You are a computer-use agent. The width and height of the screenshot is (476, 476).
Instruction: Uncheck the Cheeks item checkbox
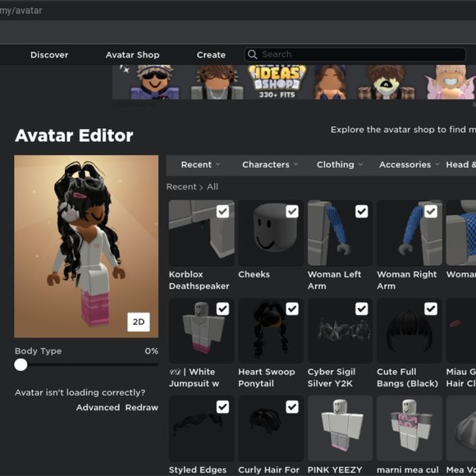(292, 211)
